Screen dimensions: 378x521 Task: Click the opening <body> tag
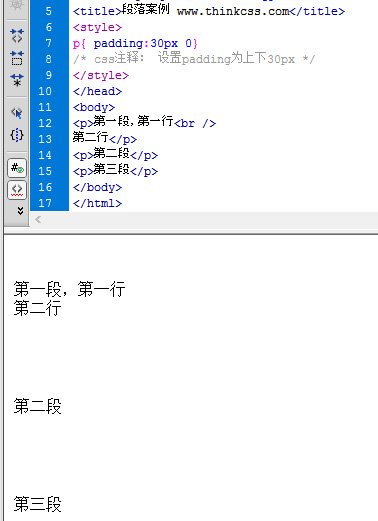pyautogui.click(x=94, y=107)
